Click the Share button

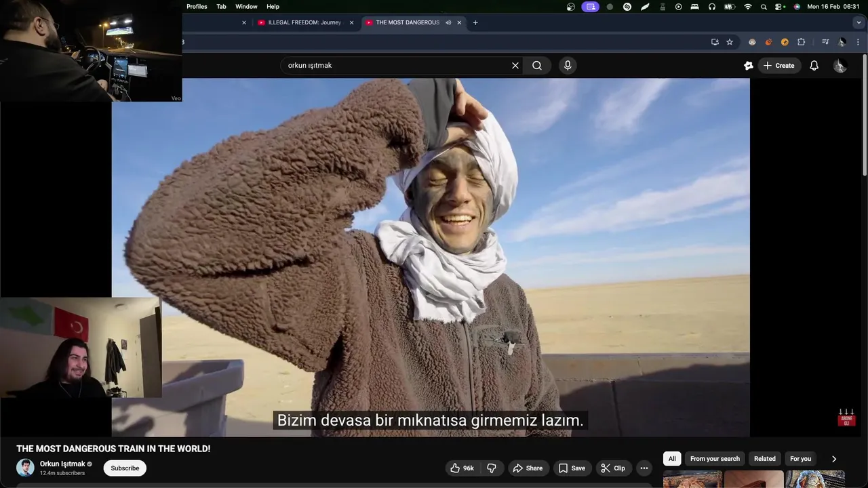pos(528,468)
